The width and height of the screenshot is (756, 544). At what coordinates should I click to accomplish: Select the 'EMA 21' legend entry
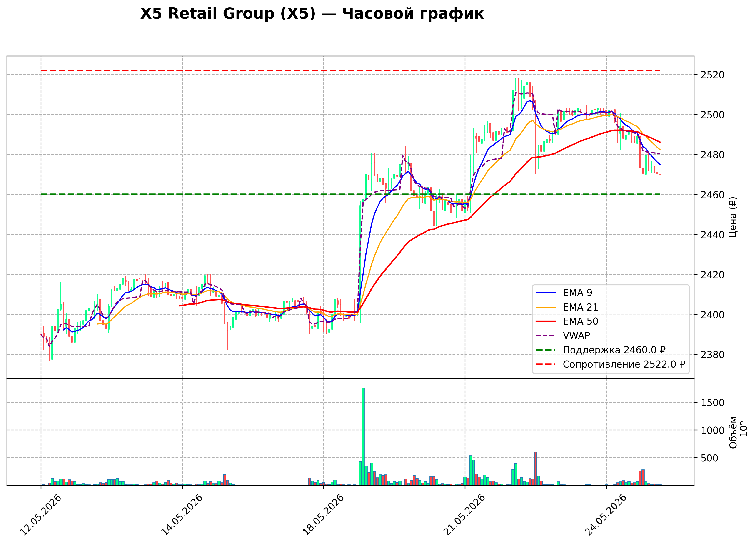click(x=580, y=307)
